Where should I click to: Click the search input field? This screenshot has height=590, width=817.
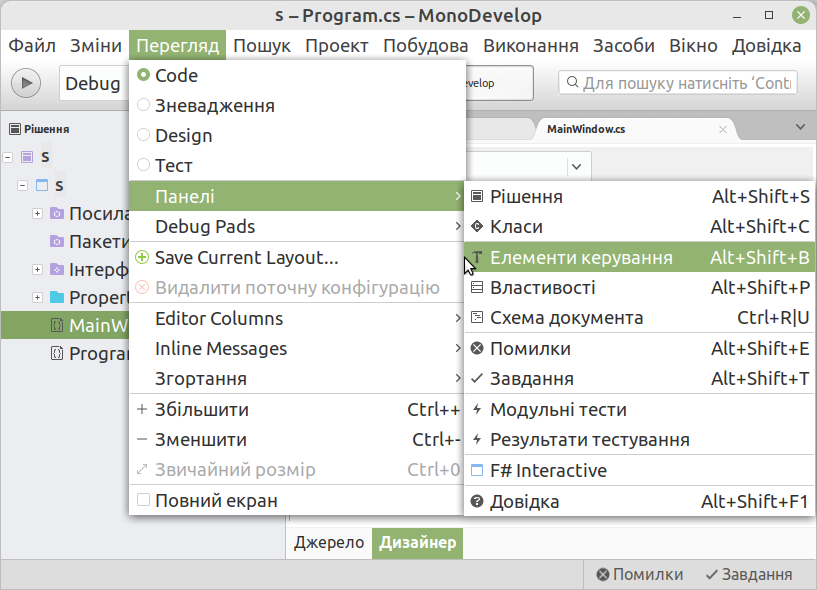pyautogui.click(x=678, y=82)
